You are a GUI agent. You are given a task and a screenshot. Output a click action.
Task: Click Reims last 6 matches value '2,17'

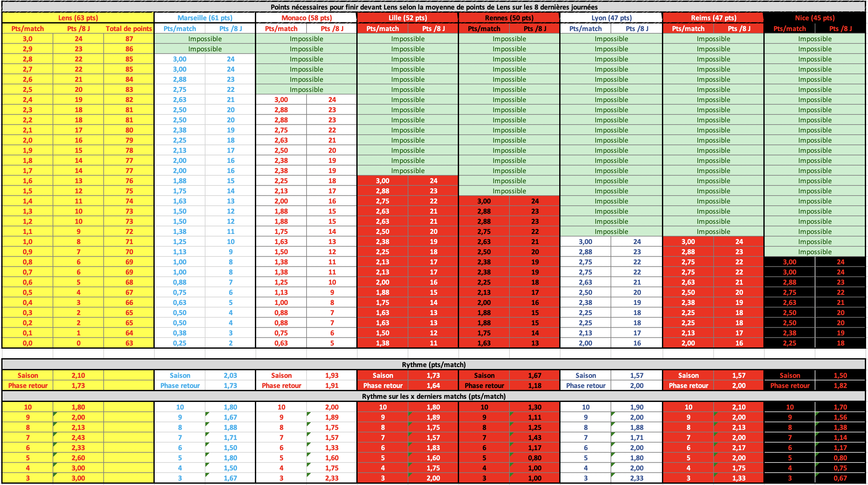[x=739, y=448]
